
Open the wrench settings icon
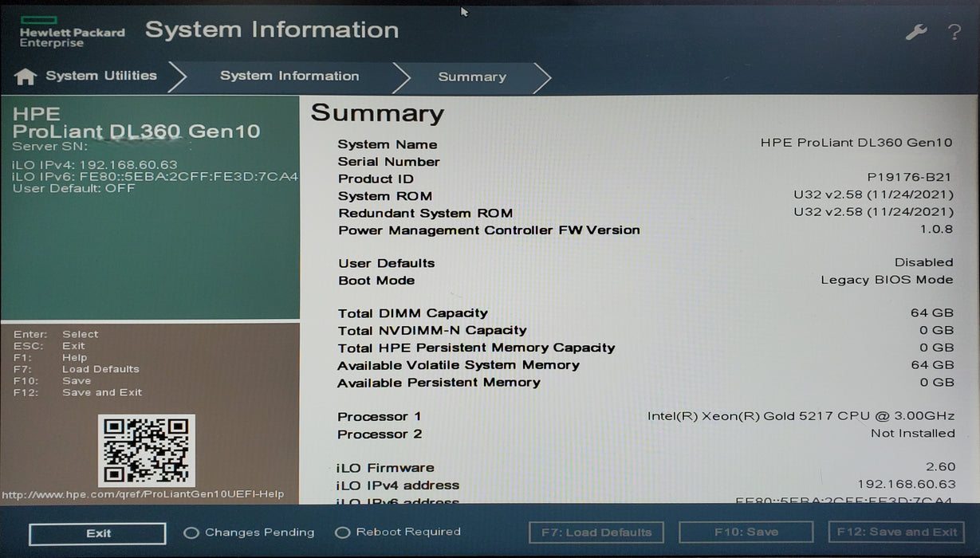[x=916, y=33]
